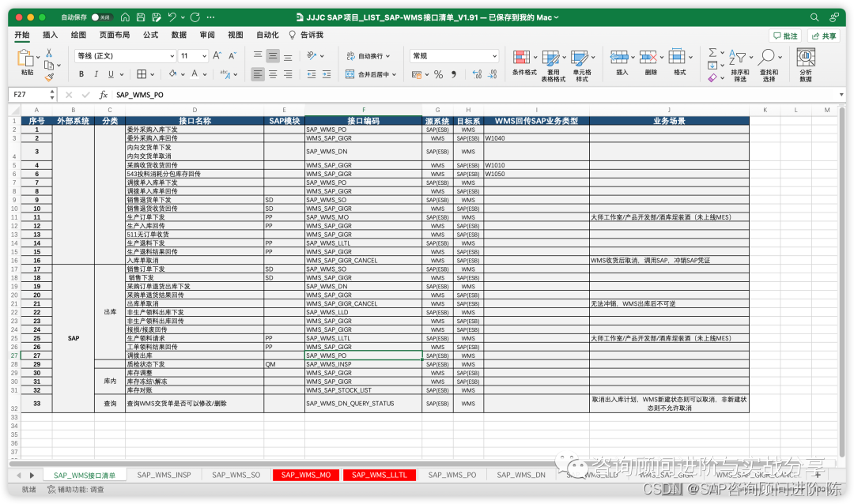This screenshot has width=854, height=504.
Task: Toggle align right horizontally
Action: [288, 74]
